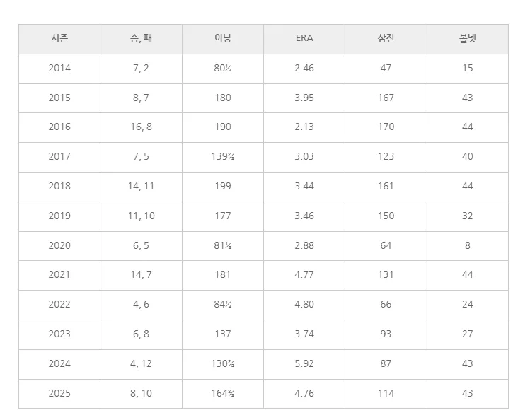The image size is (518, 420).
Task: Click the 4.80 ERA value
Action: tap(304, 305)
